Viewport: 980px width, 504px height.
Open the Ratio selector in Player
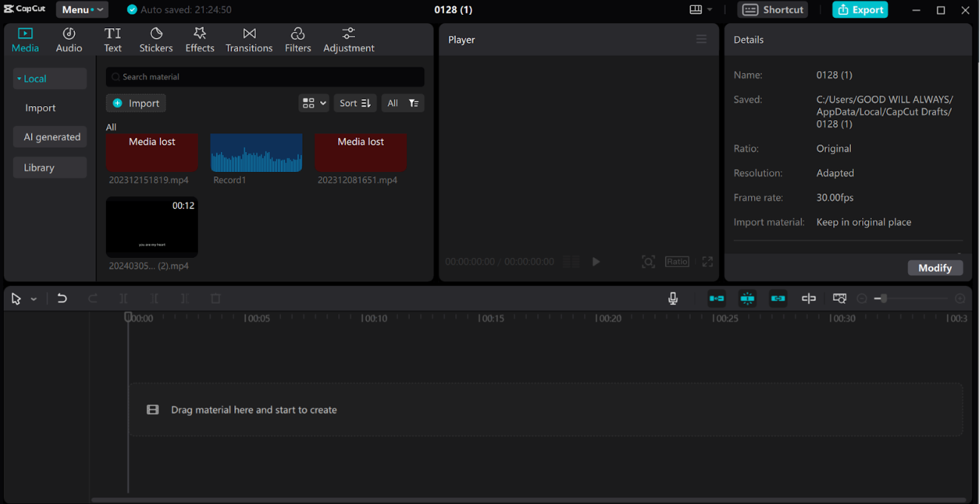pos(677,262)
